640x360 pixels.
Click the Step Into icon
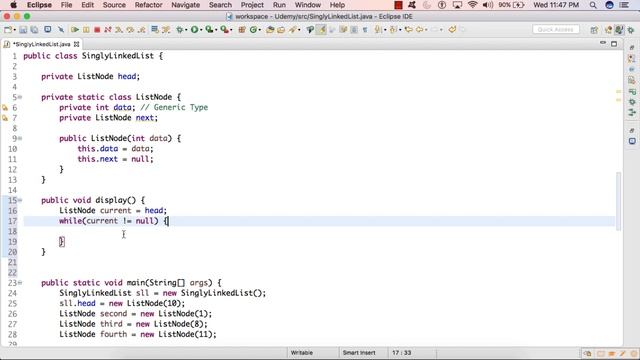pyautogui.click(x=119, y=29)
